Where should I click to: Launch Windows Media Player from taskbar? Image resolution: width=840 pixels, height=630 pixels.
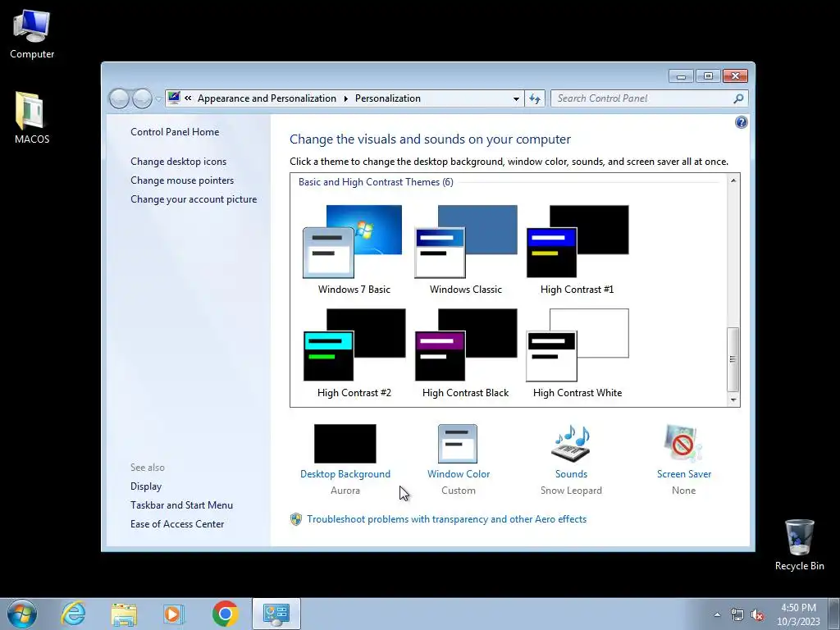174,614
